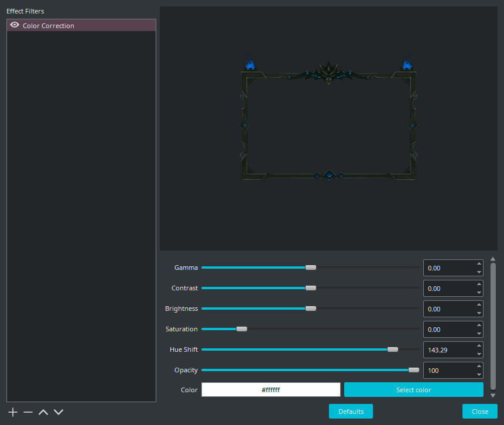Move filter down with down chevron icon
This screenshot has width=504, height=425.
pos(59,412)
